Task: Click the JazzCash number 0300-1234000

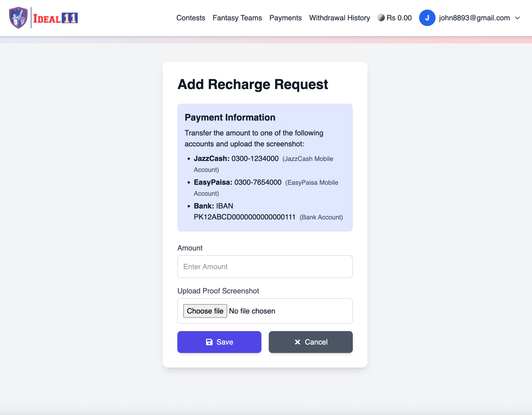Action: click(x=255, y=159)
